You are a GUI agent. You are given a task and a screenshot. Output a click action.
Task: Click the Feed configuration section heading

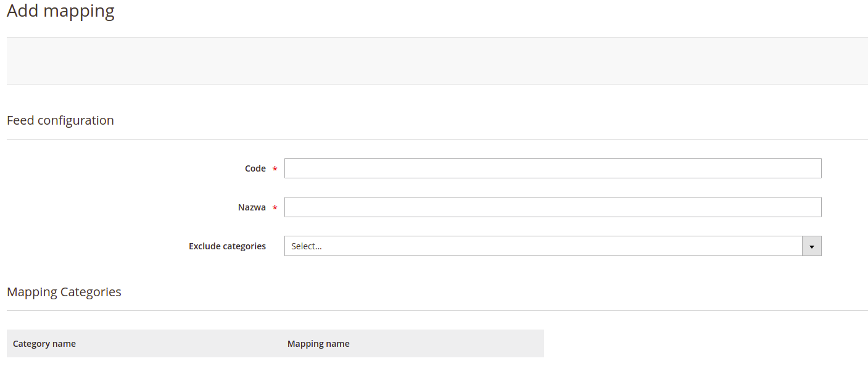[60, 120]
